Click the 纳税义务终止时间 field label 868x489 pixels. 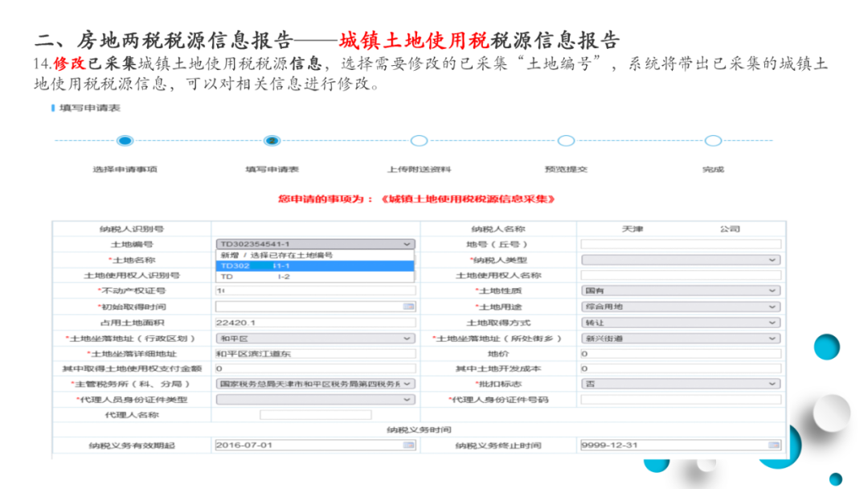click(498, 445)
